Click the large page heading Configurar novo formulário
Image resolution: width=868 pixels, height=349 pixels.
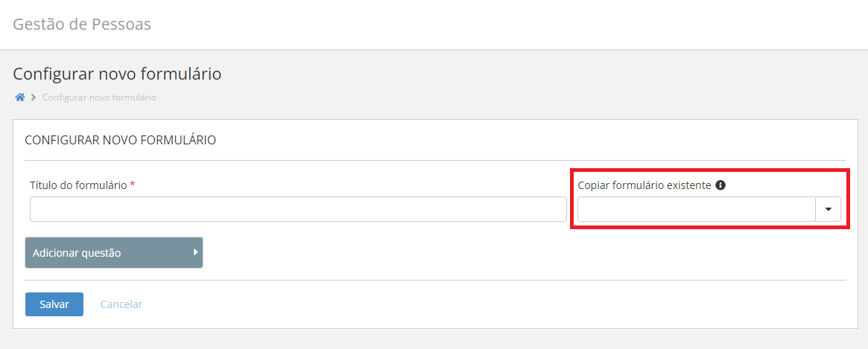[117, 74]
